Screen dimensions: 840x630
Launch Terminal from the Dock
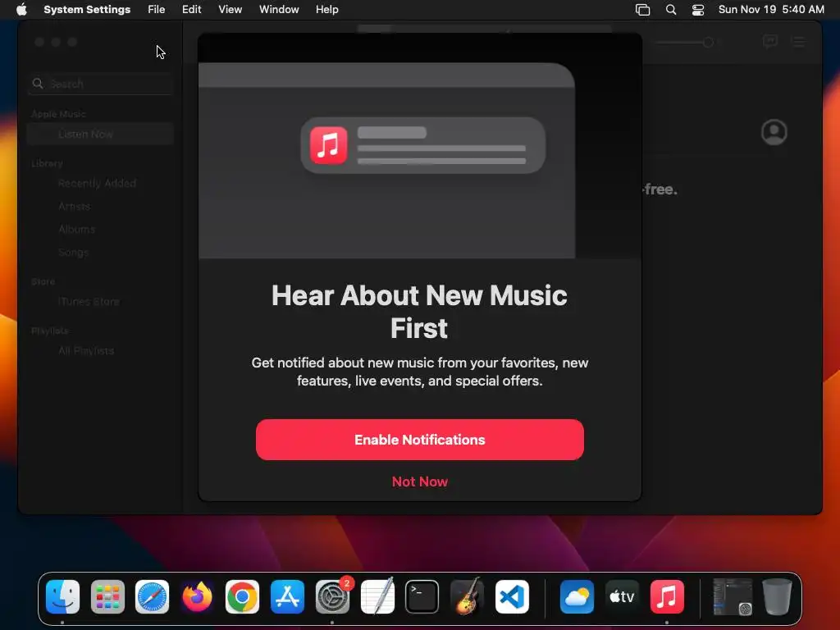pyautogui.click(x=422, y=597)
